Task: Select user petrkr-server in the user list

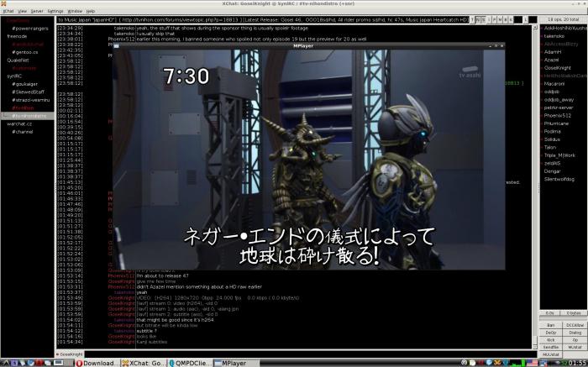Action: click(x=559, y=107)
